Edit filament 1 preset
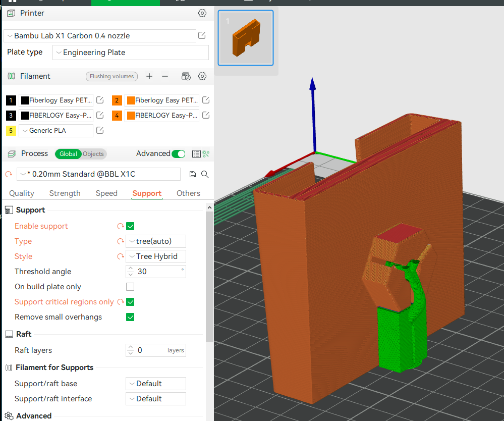This screenshot has height=421, width=504. 100,100
